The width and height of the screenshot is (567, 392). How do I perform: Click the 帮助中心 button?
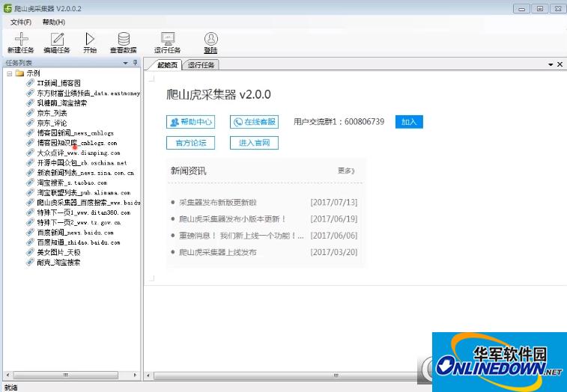(190, 122)
